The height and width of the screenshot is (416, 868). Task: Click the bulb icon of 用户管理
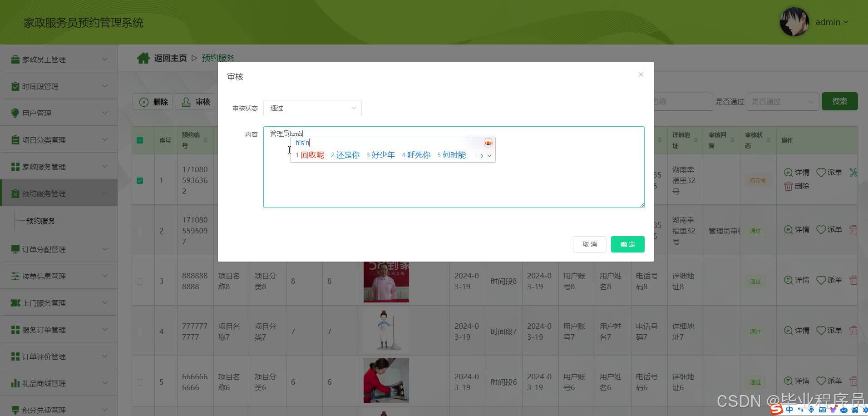click(15, 113)
